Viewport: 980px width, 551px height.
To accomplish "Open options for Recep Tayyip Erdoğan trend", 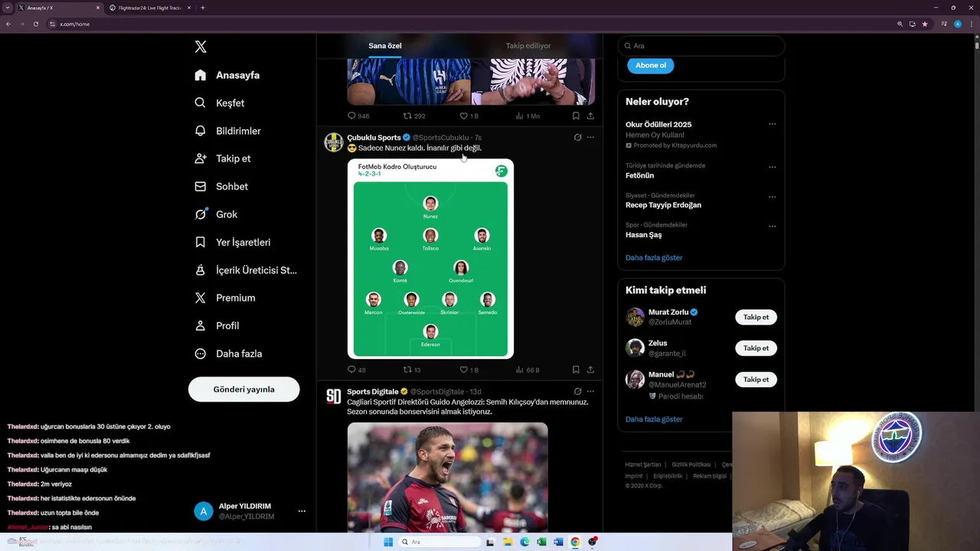I will tap(772, 197).
